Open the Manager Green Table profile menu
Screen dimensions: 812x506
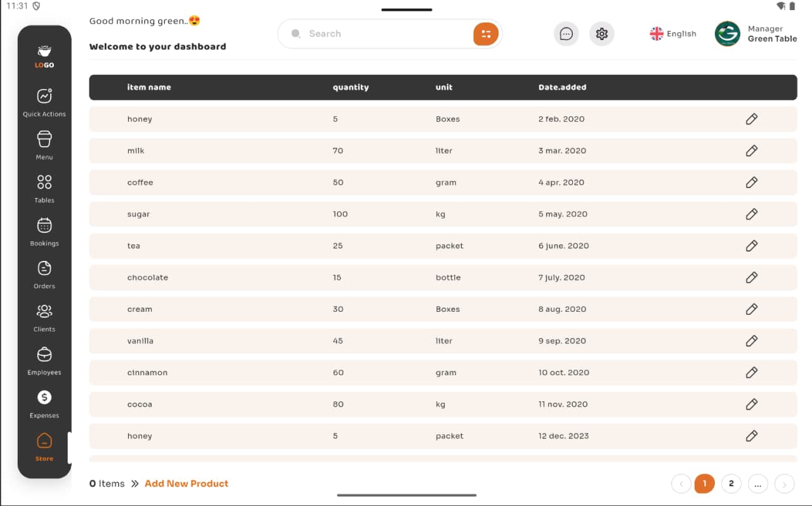pyautogui.click(x=756, y=34)
